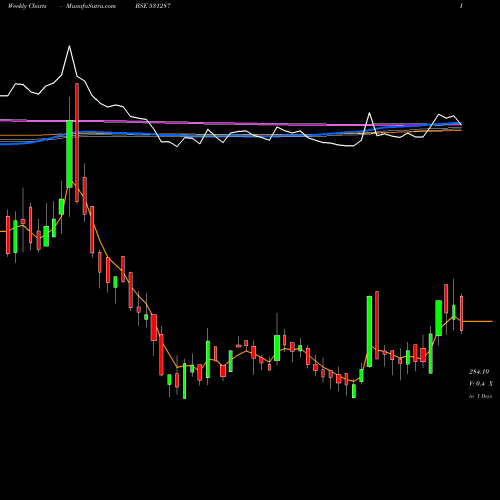This screenshot has width=500, height=500.
Task: Click the highest peak of the white line
Action: click(69, 47)
